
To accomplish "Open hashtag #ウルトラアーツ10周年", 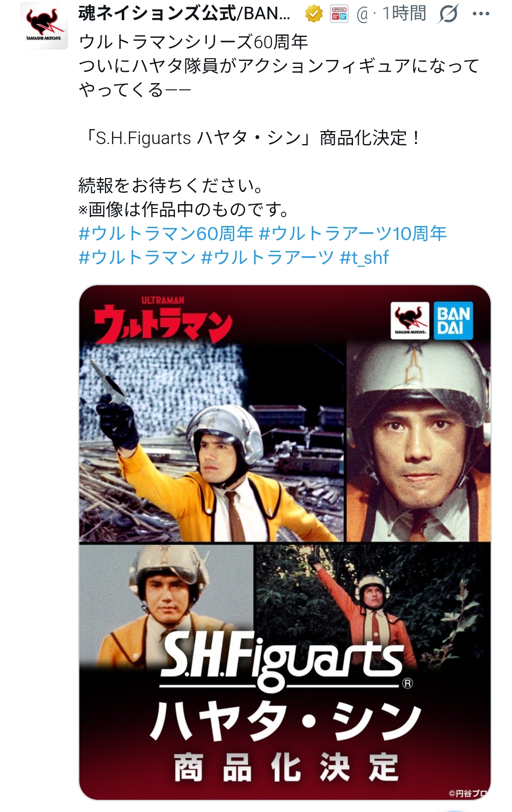I will (353, 234).
